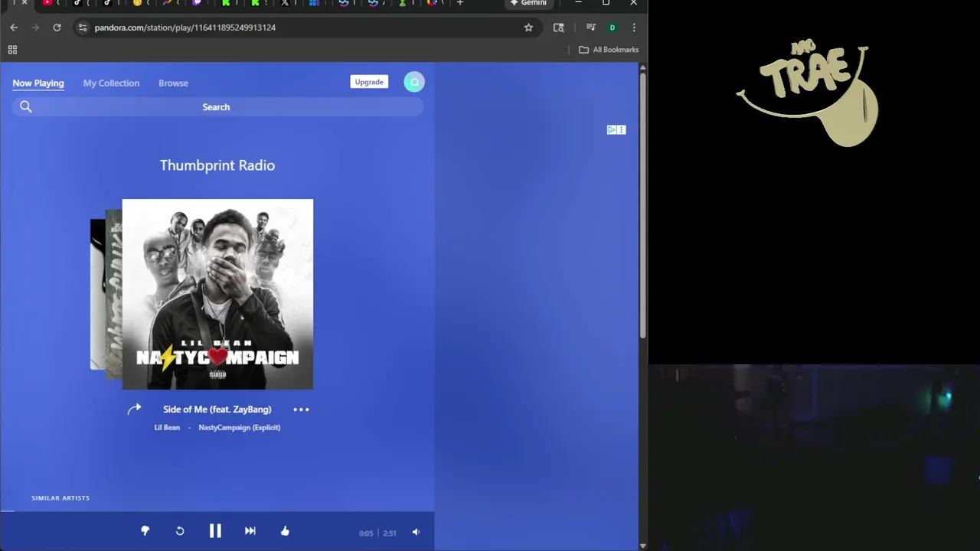Viewport: 980px width, 551px height.
Task: Click the Pandora page vertical scrollbar
Action: click(643, 205)
